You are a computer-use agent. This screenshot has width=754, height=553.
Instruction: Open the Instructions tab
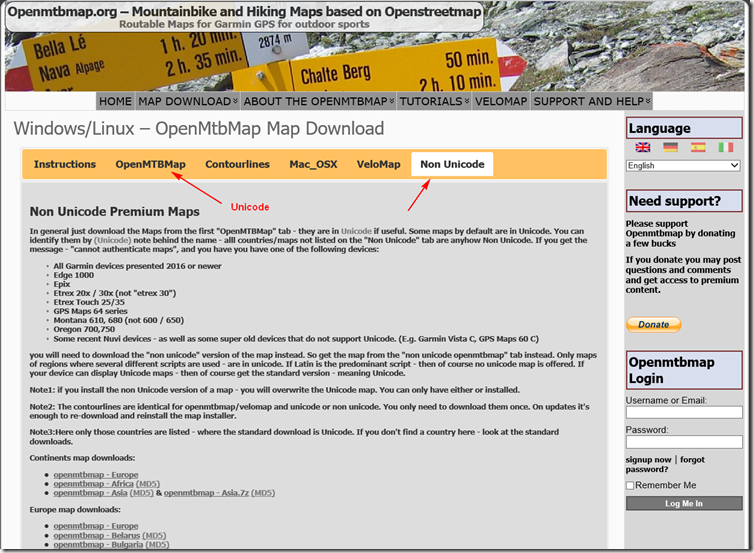click(65, 164)
